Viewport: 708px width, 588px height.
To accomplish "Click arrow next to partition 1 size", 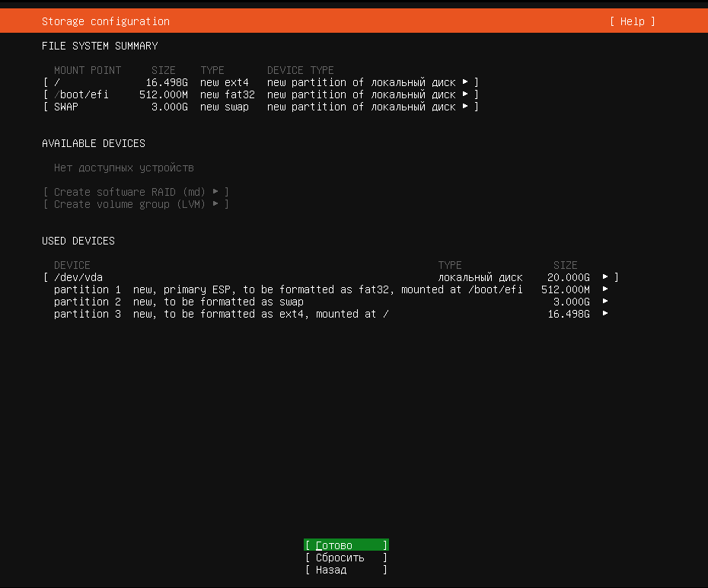I will [605, 289].
